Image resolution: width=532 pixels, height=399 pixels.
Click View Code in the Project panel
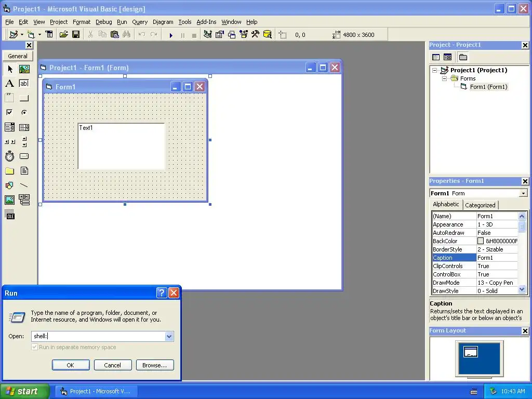click(436, 57)
